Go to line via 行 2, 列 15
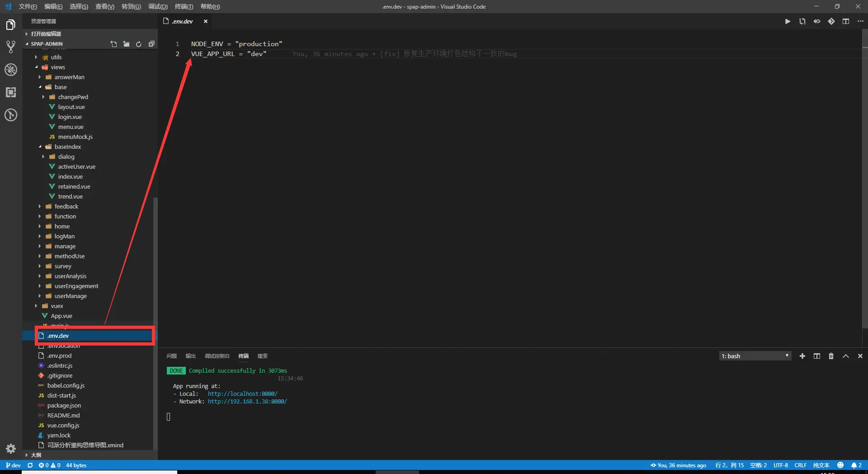The height and width of the screenshot is (474, 868). click(x=730, y=465)
